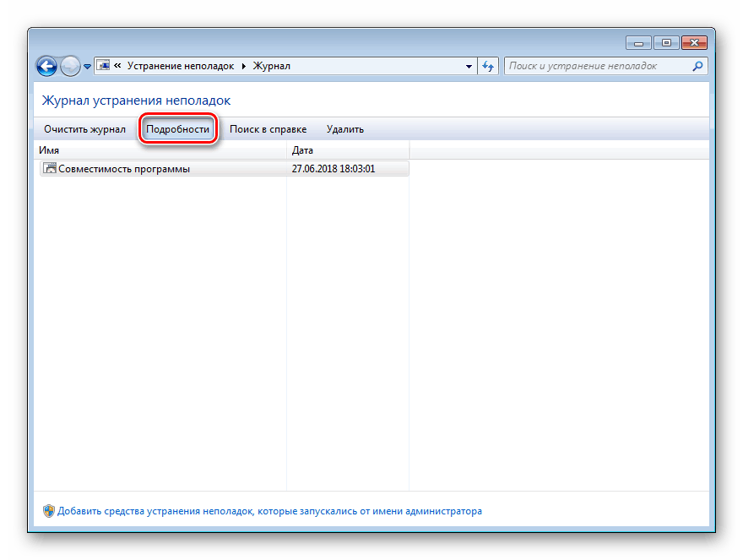The image size is (743, 560).
Task: Go back with the blue Back arrow
Action: click(x=46, y=66)
